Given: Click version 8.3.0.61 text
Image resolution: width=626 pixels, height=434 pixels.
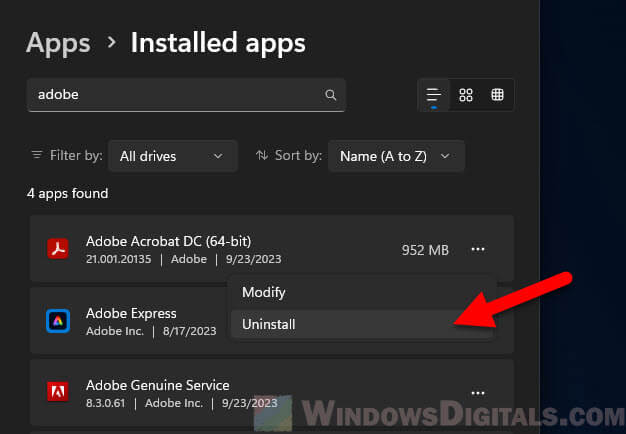Looking at the screenshot, I should click(x=105, y=403).
